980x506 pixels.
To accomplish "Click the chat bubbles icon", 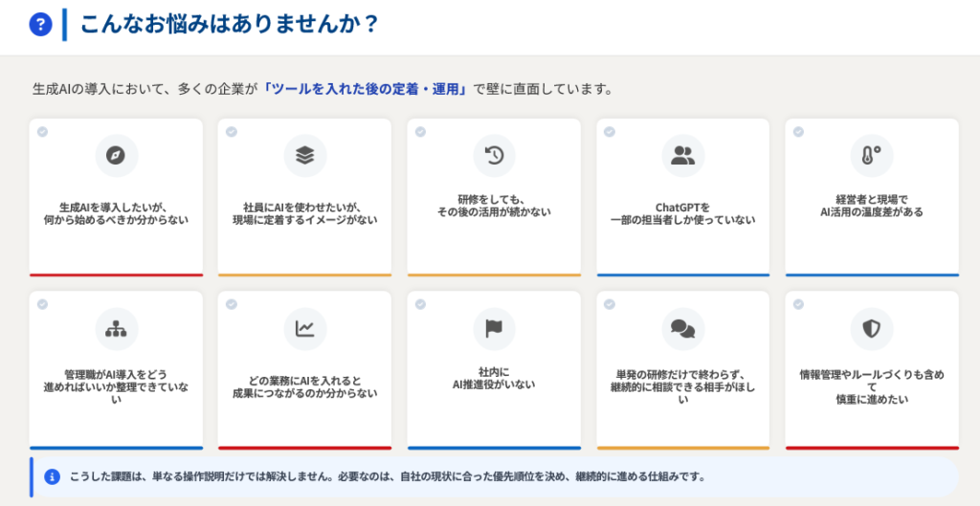I will 683,329.
